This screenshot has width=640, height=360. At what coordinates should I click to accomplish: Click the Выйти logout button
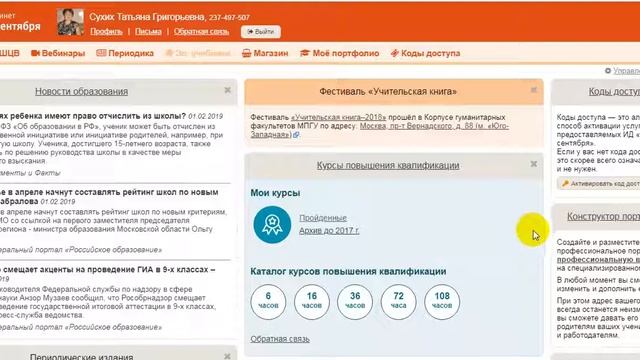[x=260, y=31]
